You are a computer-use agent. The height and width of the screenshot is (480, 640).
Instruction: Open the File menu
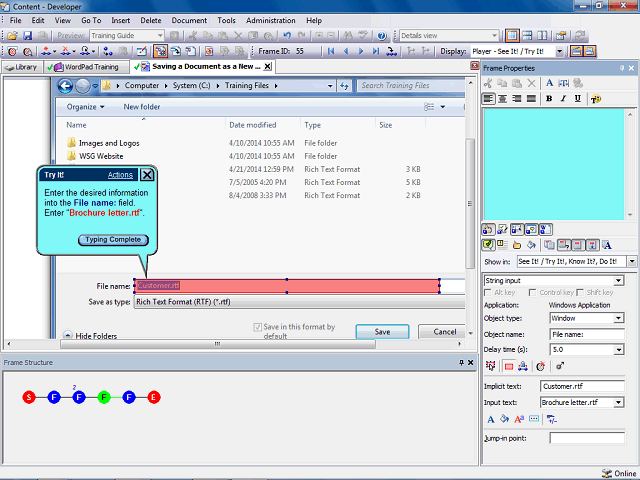click(x=16, y=20)
